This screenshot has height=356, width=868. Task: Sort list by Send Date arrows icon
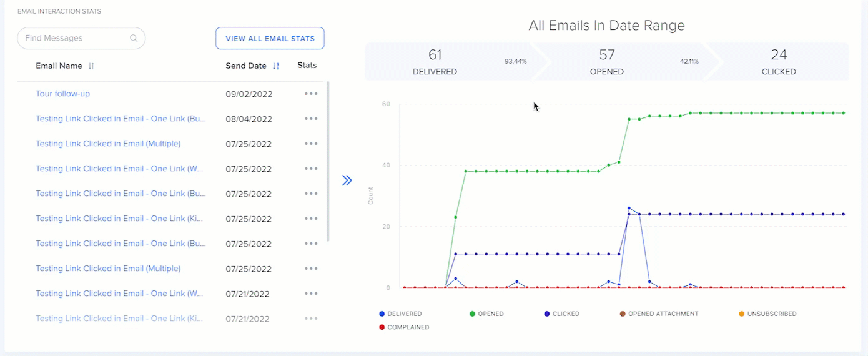point(276,66)
